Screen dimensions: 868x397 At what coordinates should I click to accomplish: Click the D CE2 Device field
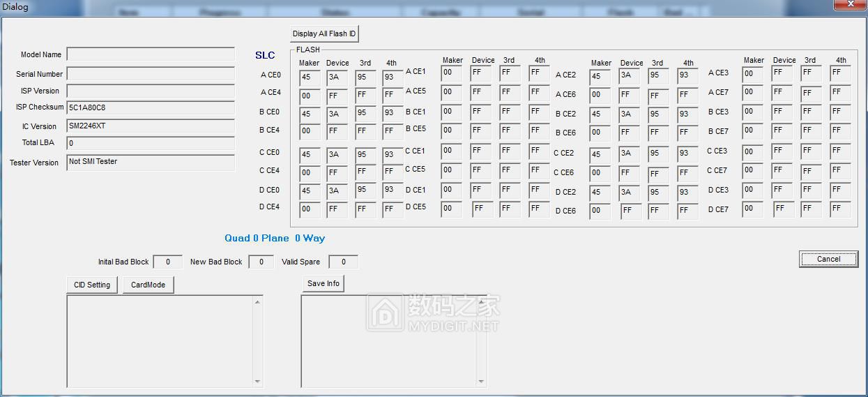[x=630, y=193]
